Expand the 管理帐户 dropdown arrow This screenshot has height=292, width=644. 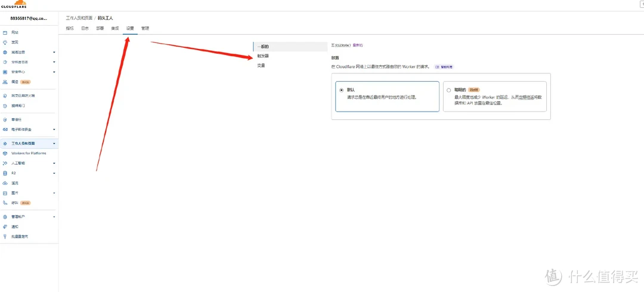click(x=54, y=217)
